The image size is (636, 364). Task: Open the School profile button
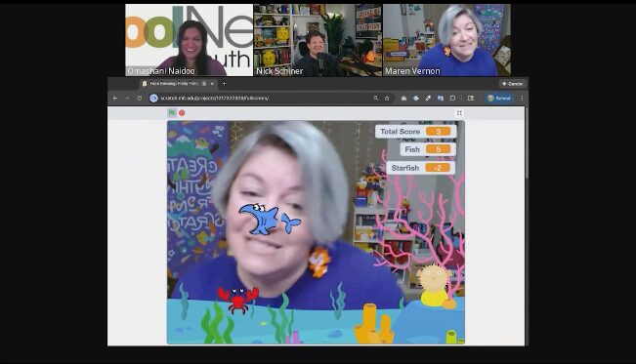[x=499, y=99]
